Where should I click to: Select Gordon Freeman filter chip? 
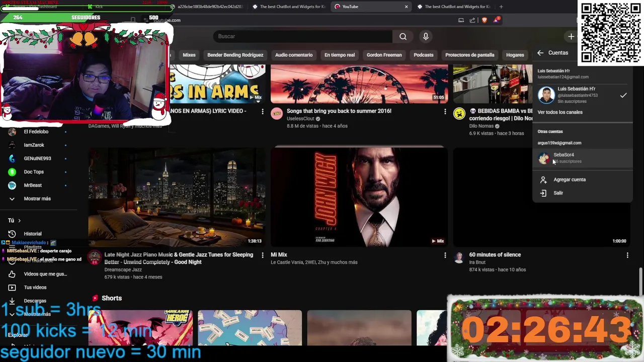click(384, 55)
